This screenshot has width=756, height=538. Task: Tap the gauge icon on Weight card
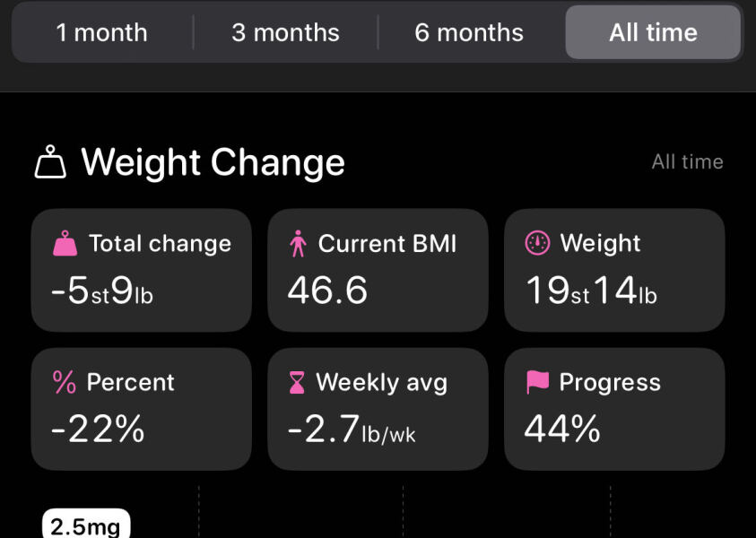click(x=536, y=243)
